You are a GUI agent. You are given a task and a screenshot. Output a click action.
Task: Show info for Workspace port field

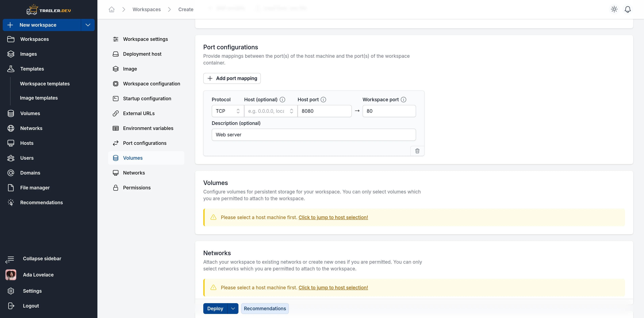[403, 100]
